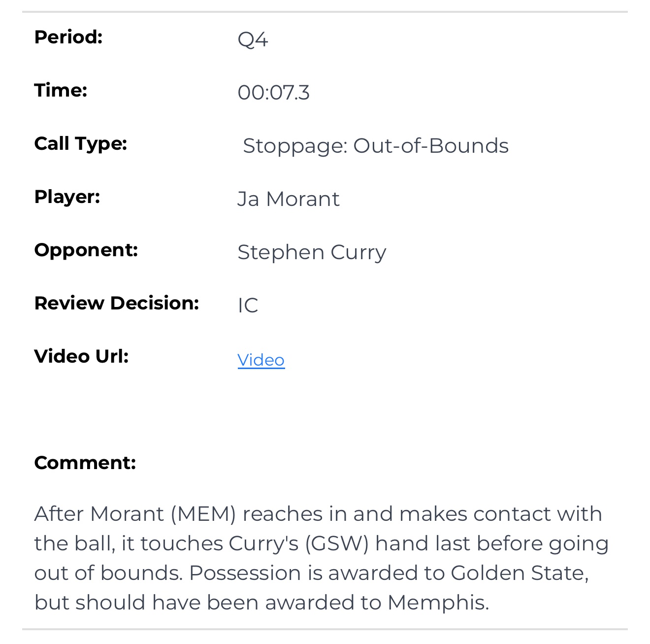This screenshot has height=644, width=650.
Task: Click the Video Url label
Action: pos(81,357)
